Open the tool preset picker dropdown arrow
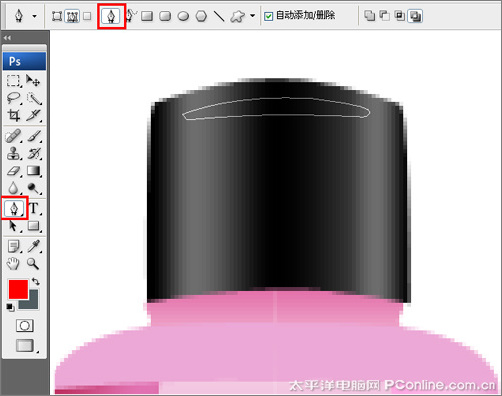This screenshot has width=502, height=396. (34, 16)
